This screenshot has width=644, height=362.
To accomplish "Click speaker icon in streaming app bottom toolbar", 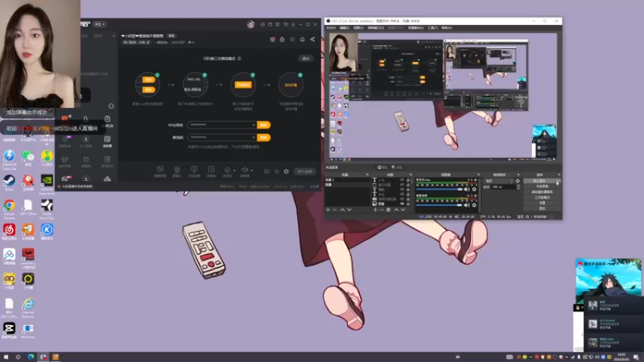I will tap(245, 170).
